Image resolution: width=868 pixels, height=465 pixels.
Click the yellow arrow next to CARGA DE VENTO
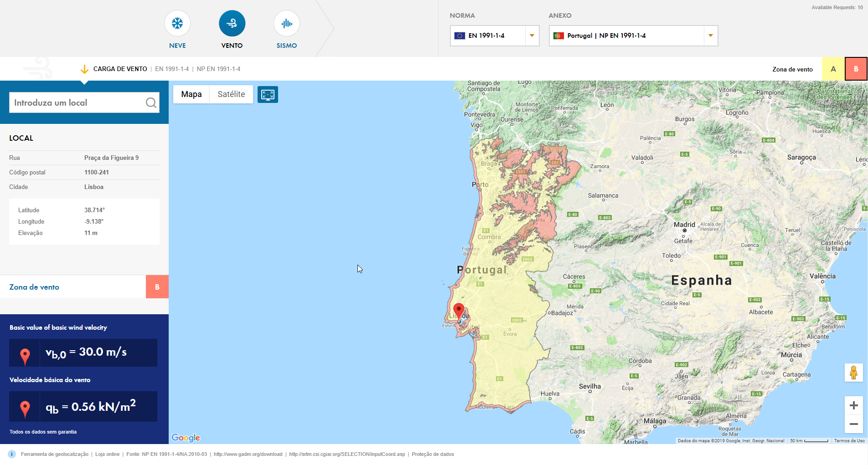point(84,69)
